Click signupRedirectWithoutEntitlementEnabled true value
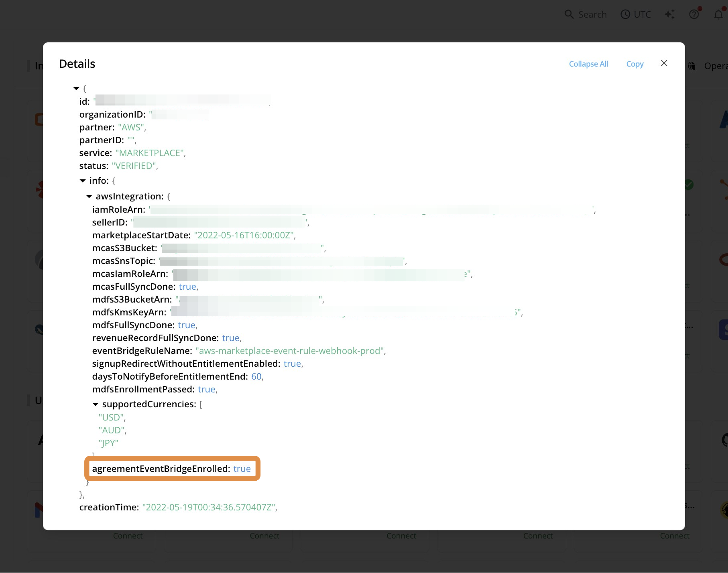728x573 pixels. [292, 364]
